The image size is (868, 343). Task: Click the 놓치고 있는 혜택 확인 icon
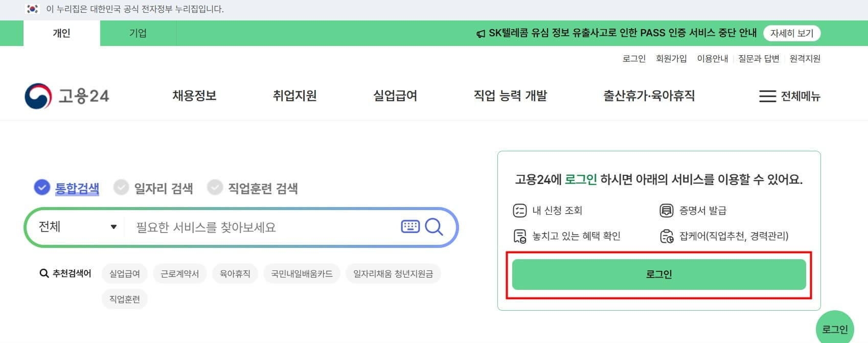pyautogui.click(x=520, y=236)
